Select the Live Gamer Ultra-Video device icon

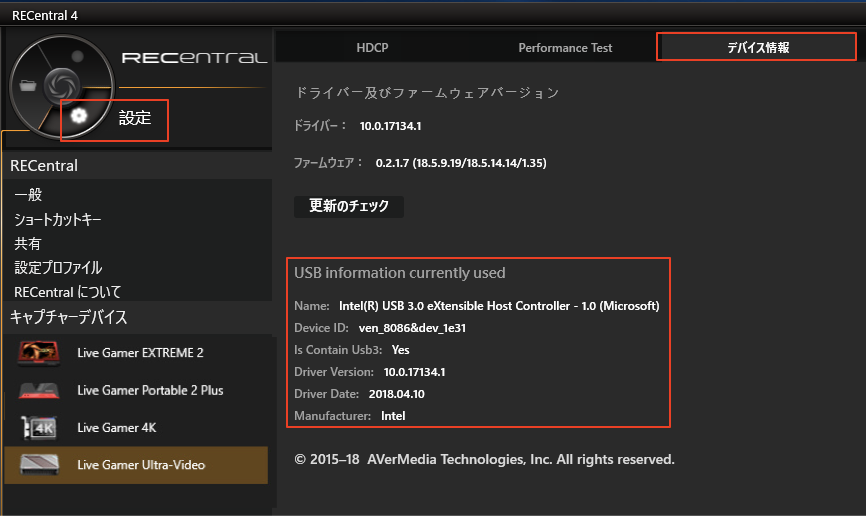(39, 465)
